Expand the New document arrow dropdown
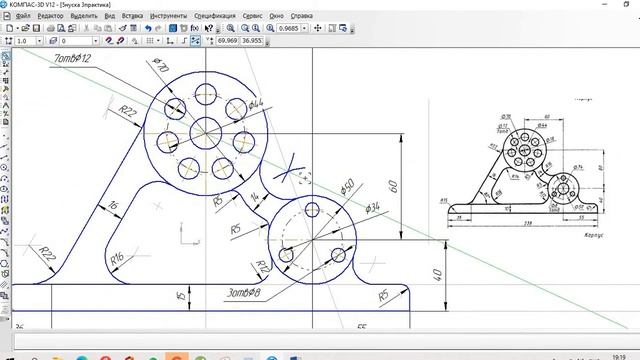 point(17,28)
